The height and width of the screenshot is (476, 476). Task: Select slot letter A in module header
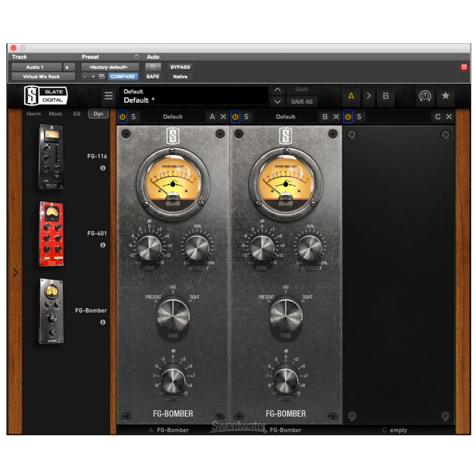pos(212,116)
